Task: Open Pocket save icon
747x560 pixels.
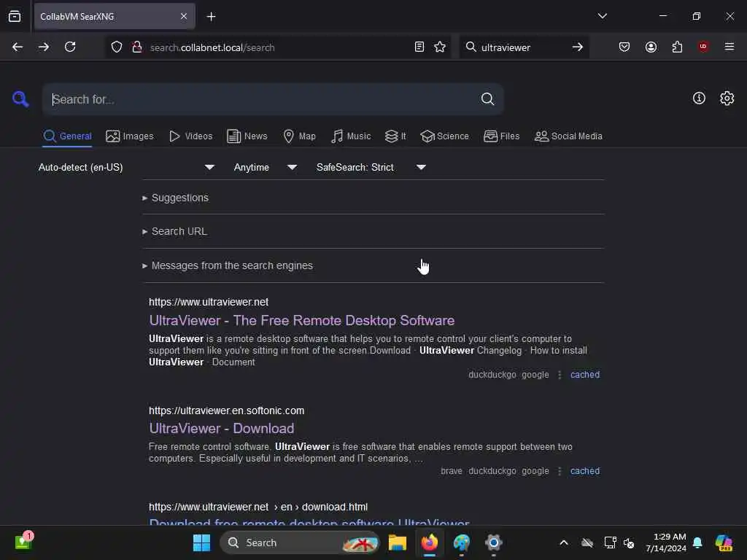Action: click(624, 47)
